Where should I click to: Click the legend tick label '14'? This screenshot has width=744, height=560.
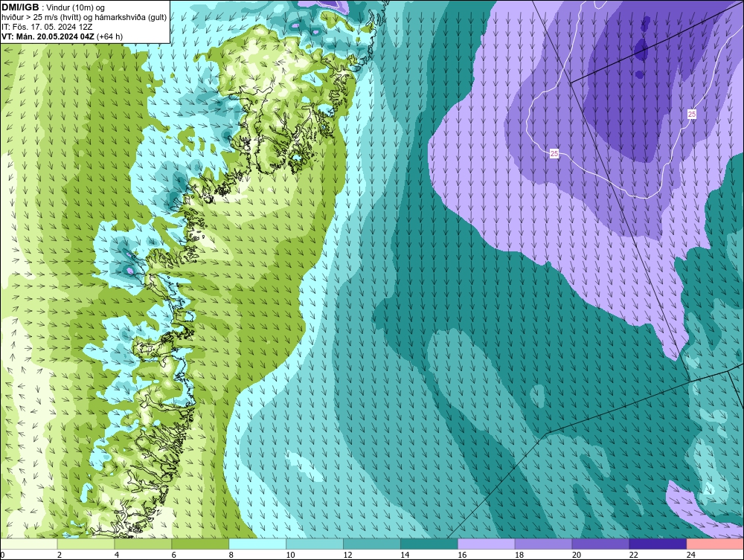pos(405,555)
